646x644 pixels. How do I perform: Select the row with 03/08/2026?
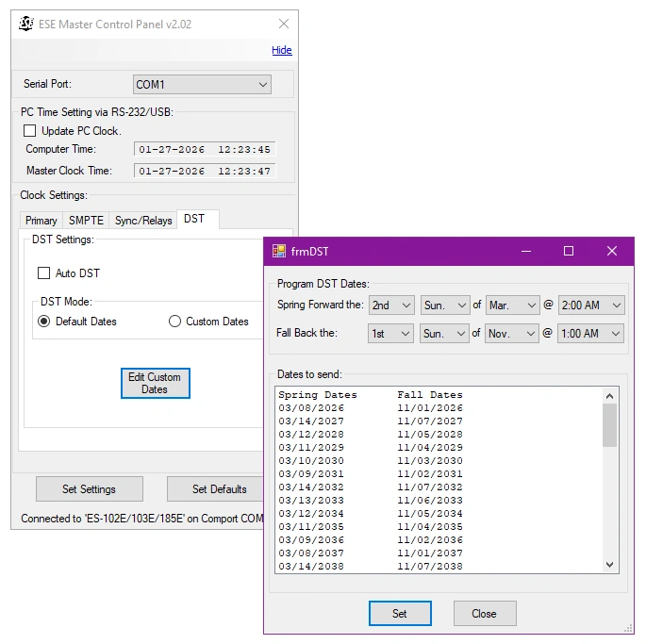point(439,408)
